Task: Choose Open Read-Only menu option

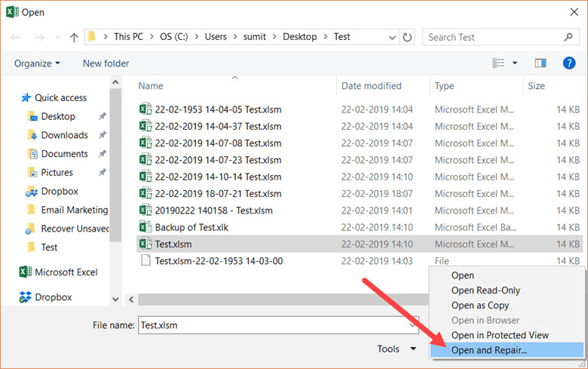Action: click(485, 291)
